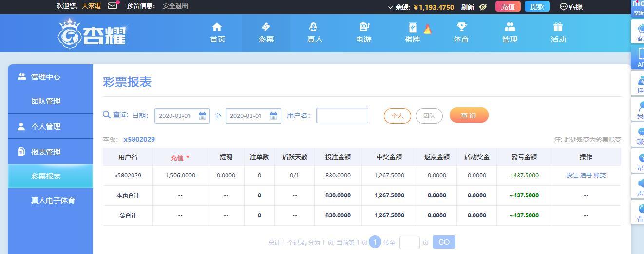The height and width of the screenshot is (254, 644).
Task: Go to the 首页 home icon
Action: coord(217,27)
